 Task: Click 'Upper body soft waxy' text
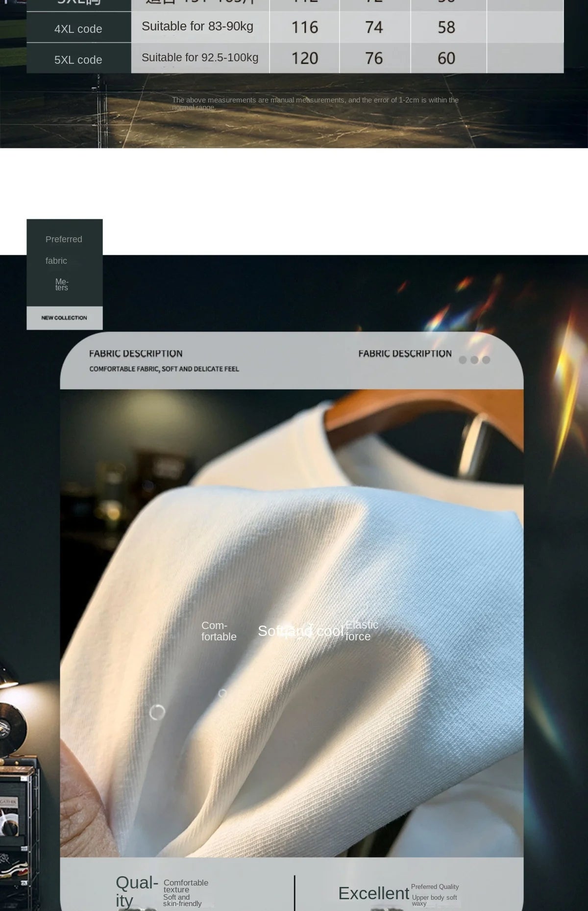[434, 900]
